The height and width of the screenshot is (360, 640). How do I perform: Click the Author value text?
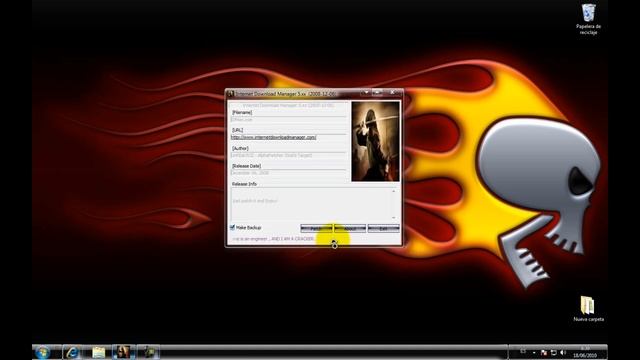coord(271,155)
